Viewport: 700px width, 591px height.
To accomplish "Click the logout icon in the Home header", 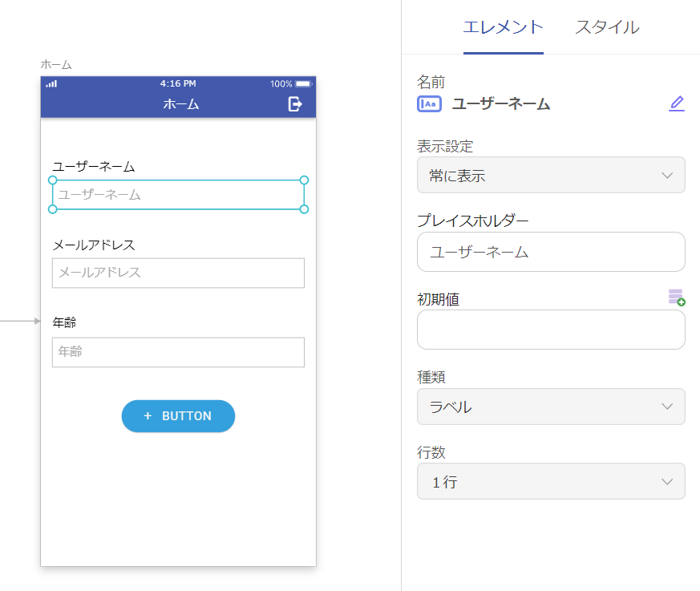I will pos(294,104).
